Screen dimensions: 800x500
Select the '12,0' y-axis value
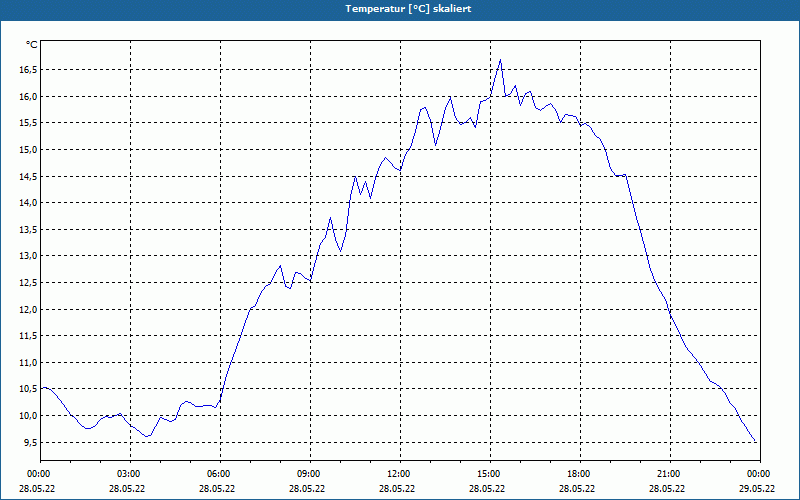[x=27, y=310]
